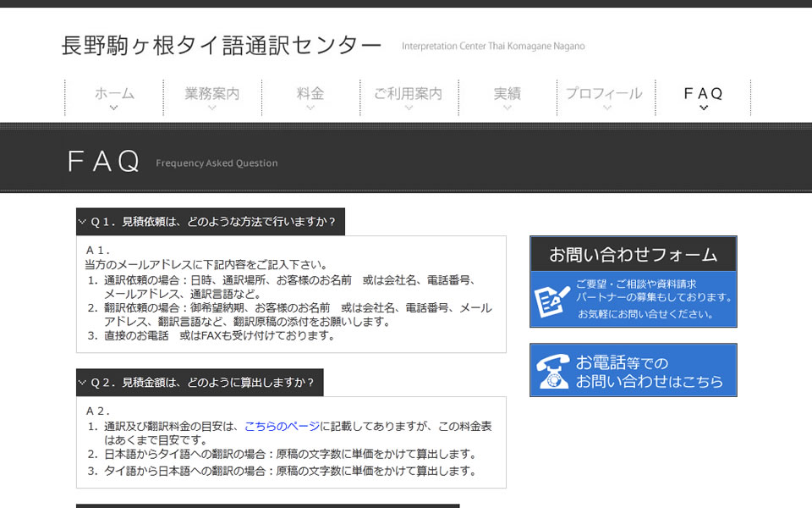This screenshot has height=508, width=812.
Task: Open the お問い合わせフォーム banner
Action: (634, 281)
